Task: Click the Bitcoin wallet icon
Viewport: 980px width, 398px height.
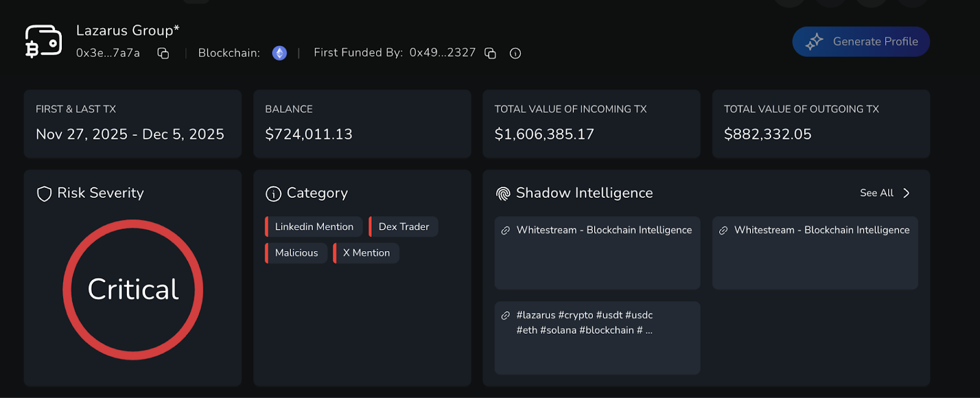Action: (43, 42)
